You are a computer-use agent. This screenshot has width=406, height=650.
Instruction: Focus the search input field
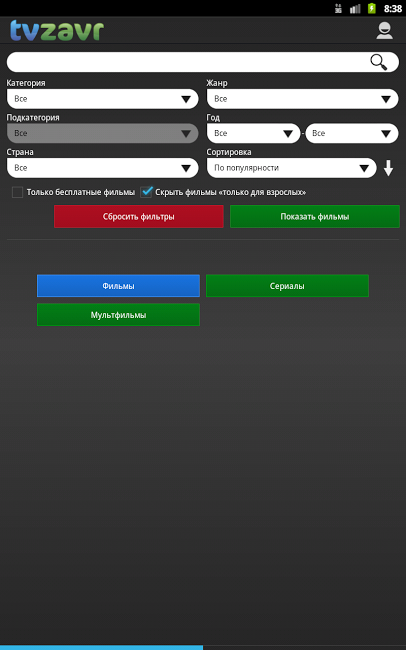[187, 62]
